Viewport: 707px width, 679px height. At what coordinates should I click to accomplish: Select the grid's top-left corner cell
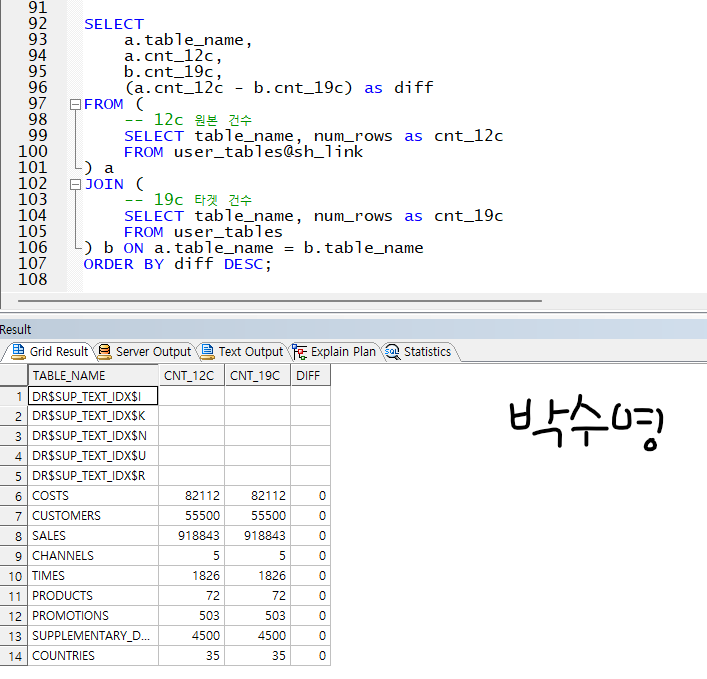pyautogui.click(x=14, y=376)
